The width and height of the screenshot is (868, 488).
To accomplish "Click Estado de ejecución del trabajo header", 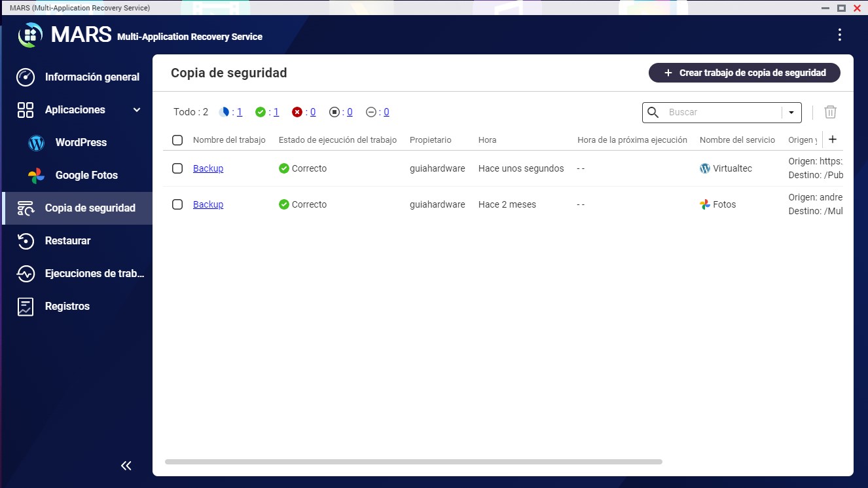I will coord(338,140).
